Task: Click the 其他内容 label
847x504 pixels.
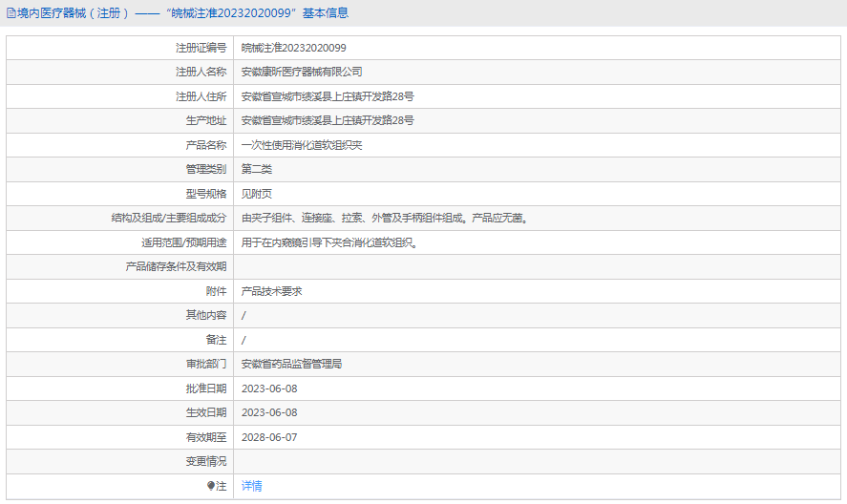Action: point(206,315)
